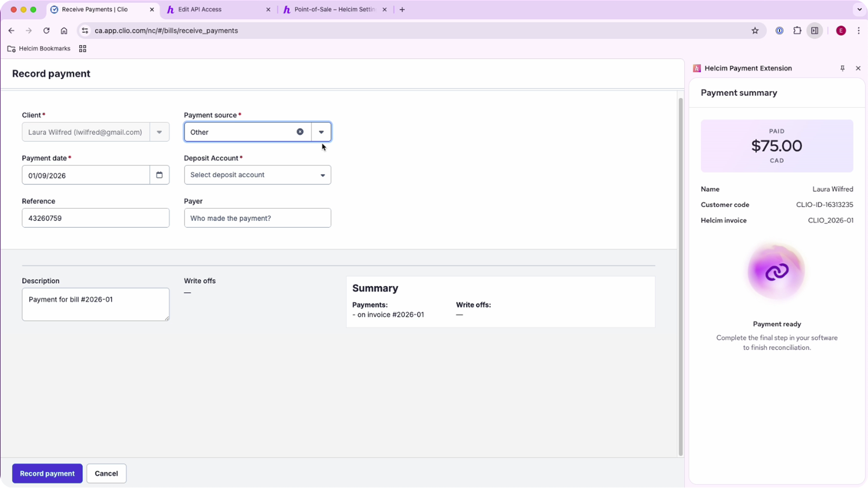This screenshot has width=868, height=488.
Task: Click the Reference number field
Action: click(95, 218)
